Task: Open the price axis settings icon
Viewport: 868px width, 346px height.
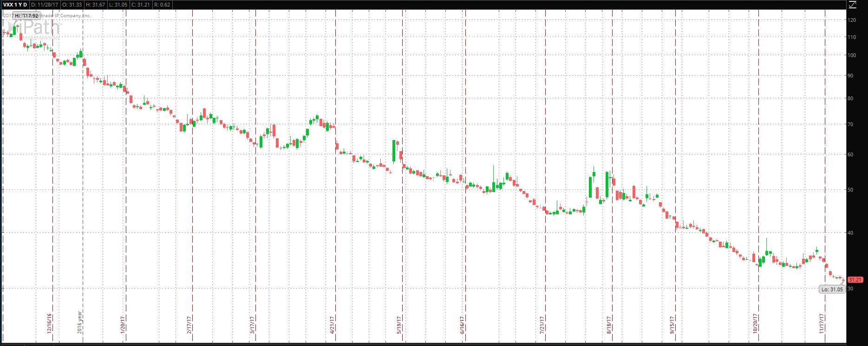Action: pyautogui.click(x=852, y=5)
